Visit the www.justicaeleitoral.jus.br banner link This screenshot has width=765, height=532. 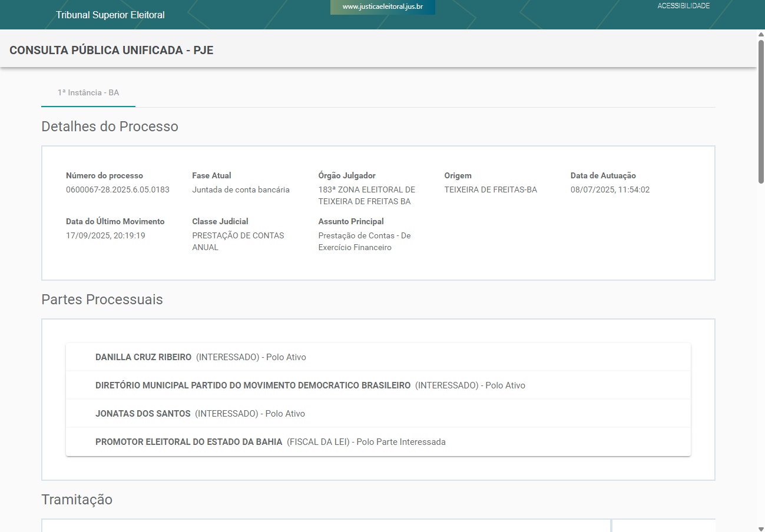coord(382,7)
